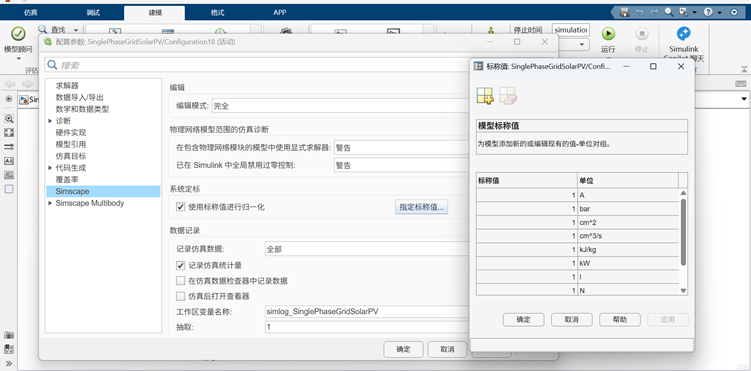
Task: Open the dropdown arrow beside help icon
Action: (x=720, y=13)
